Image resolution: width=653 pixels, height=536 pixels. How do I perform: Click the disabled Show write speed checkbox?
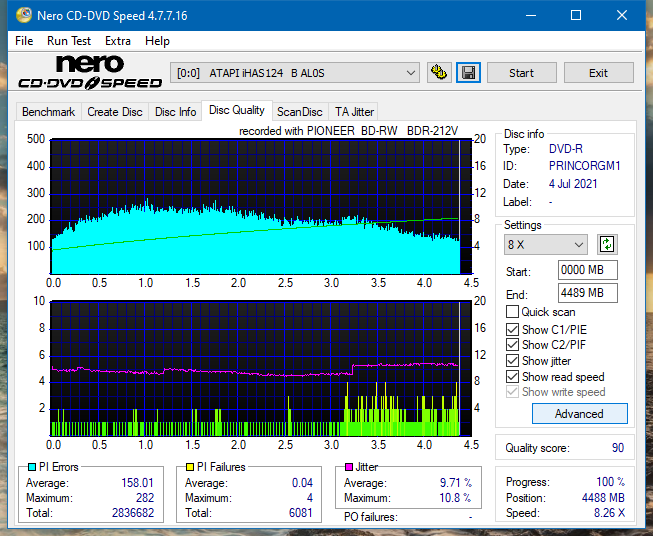tap(512, 392)
